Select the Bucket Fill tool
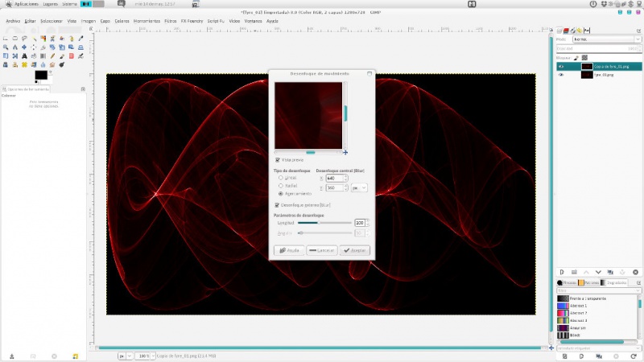 pyautogui.click(x=34, y=56)
